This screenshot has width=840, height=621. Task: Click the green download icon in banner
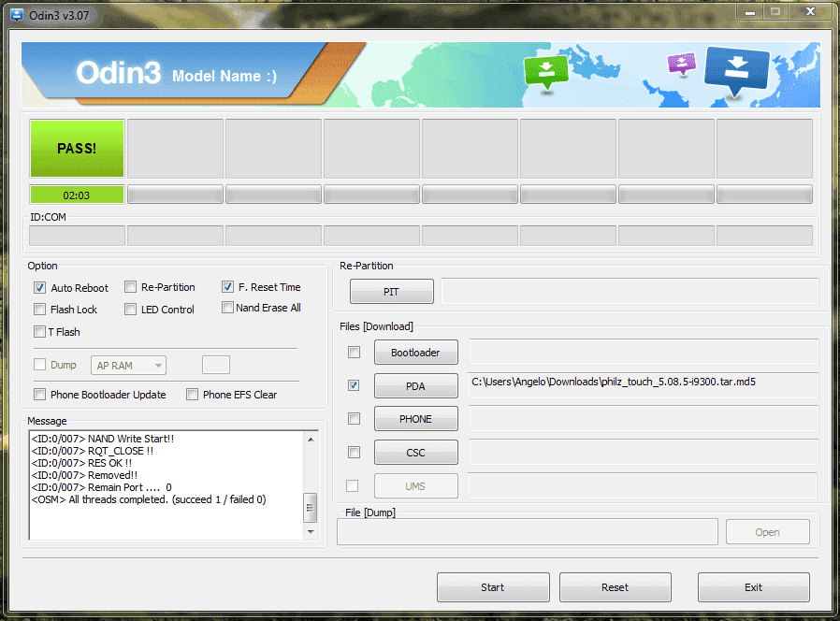[546, 73]
